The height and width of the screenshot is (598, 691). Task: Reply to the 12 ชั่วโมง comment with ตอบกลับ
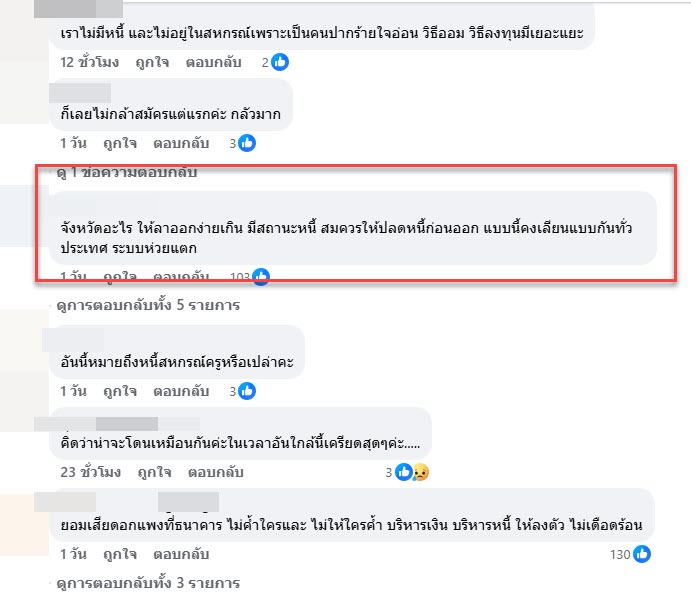coord(213,62)
